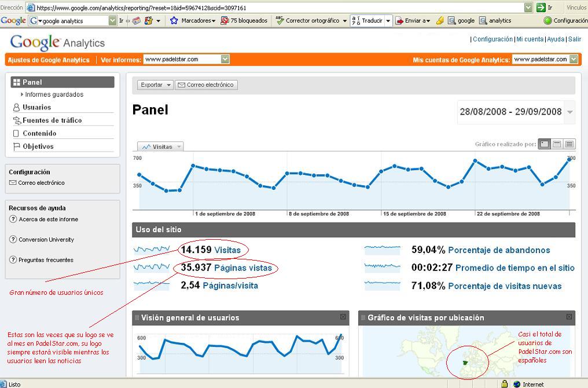Click the padlock security icon in status bar
This screenshot has height=388, width=588.
click(505, 384)
